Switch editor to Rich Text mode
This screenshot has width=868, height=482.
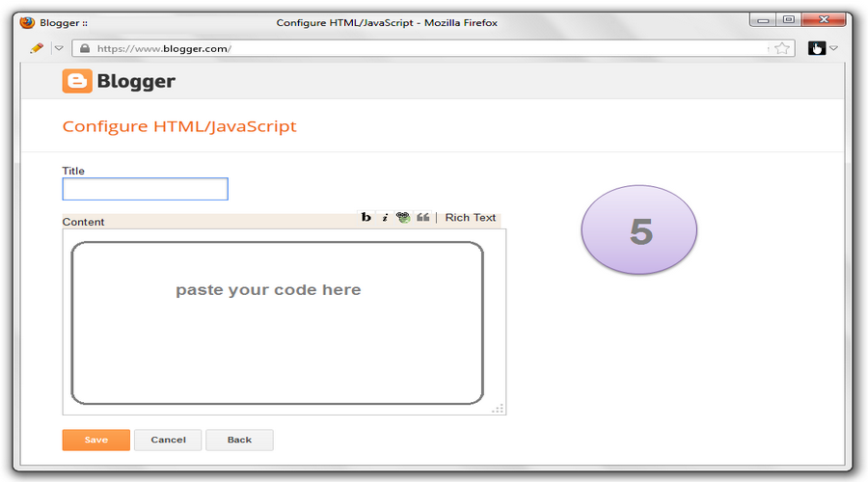click(x=470, y=218)
